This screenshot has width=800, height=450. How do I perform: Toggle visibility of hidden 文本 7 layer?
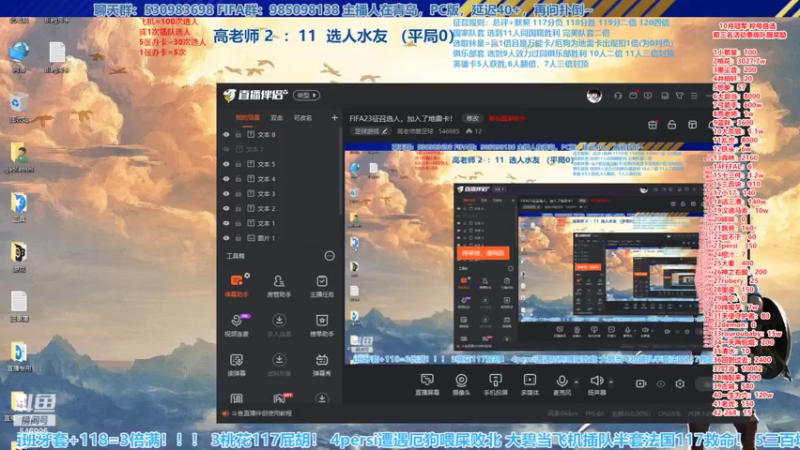226,149
